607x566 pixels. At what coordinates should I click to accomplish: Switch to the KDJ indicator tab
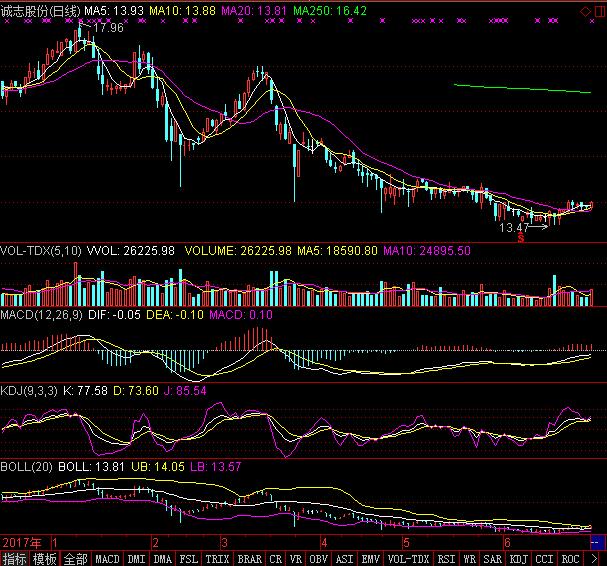pos(519,559)
